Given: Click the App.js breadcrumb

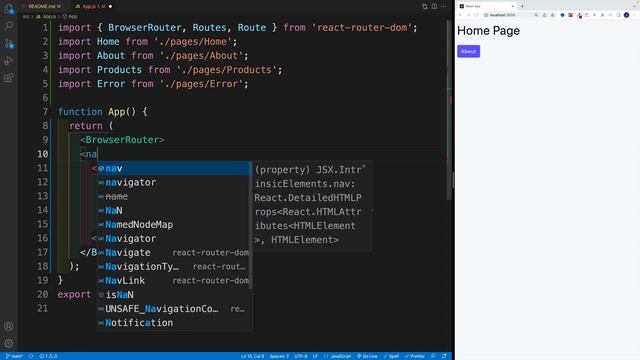Looking at the screenshot, I should [46, 17].
